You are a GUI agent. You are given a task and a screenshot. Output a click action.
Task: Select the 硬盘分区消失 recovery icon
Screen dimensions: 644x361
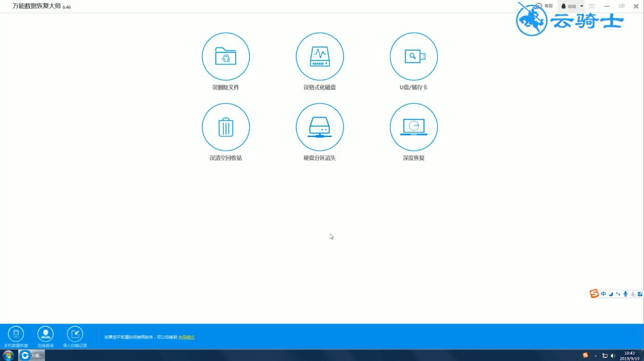pos(320,127)
